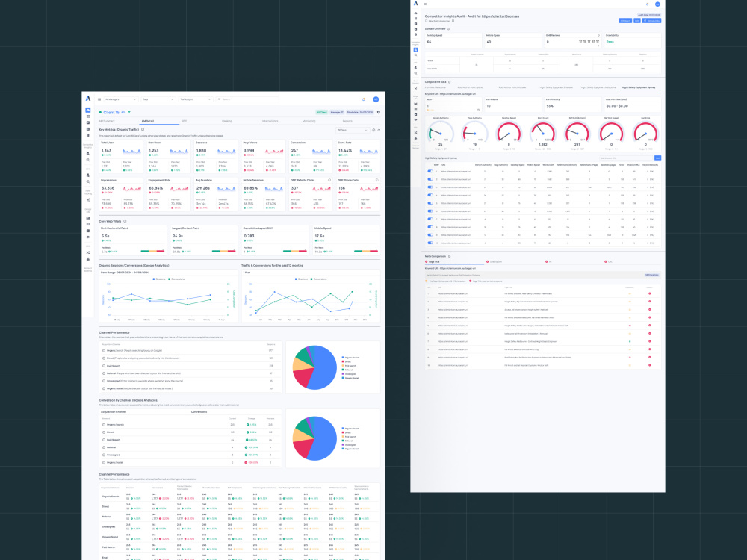Click green upload icon beside Client 15 title
This screenshot has width=747, height=560.
pos(129,113)
